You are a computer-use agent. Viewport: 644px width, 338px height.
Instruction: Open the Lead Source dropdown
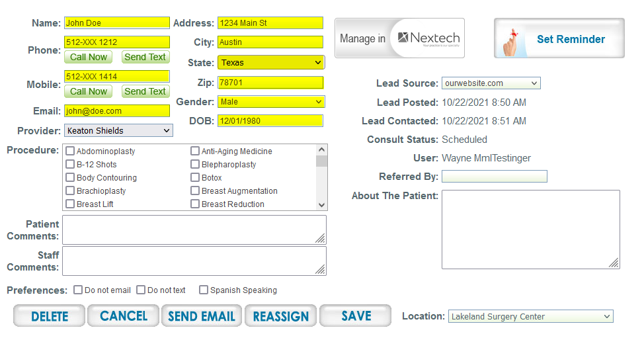(491, 83)
